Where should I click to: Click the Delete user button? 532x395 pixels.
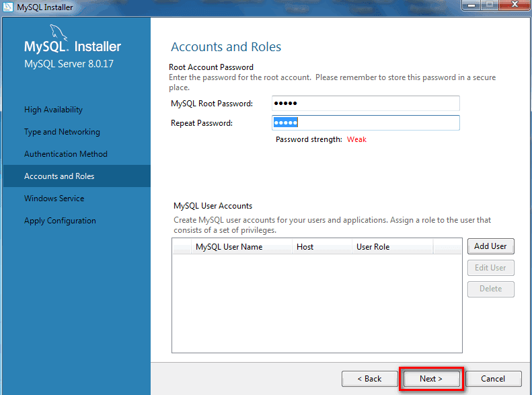490,289
